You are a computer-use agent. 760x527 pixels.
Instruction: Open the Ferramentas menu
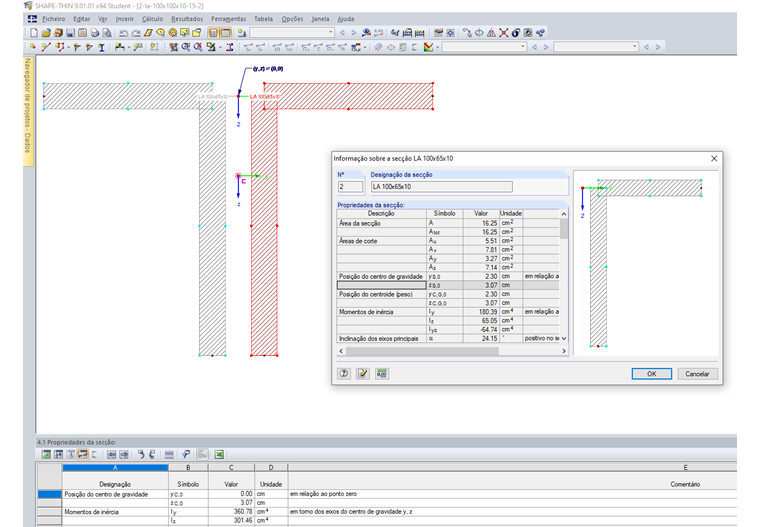[228, 19]
